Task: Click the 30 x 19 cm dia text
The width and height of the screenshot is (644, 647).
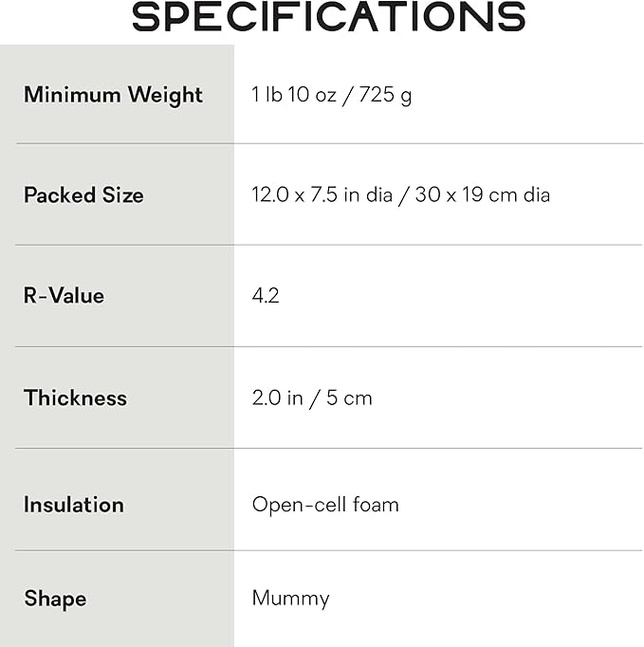Action: (x=482, y=194)
